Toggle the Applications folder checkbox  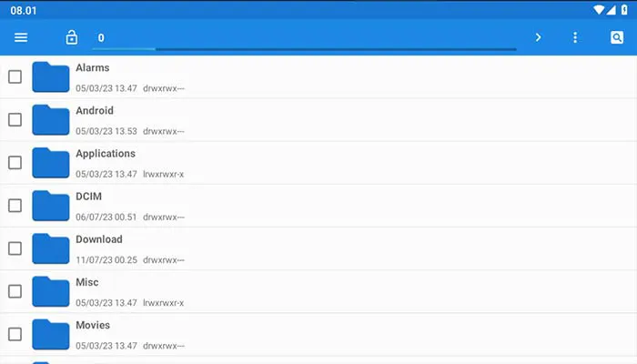[x=15, y=163]
